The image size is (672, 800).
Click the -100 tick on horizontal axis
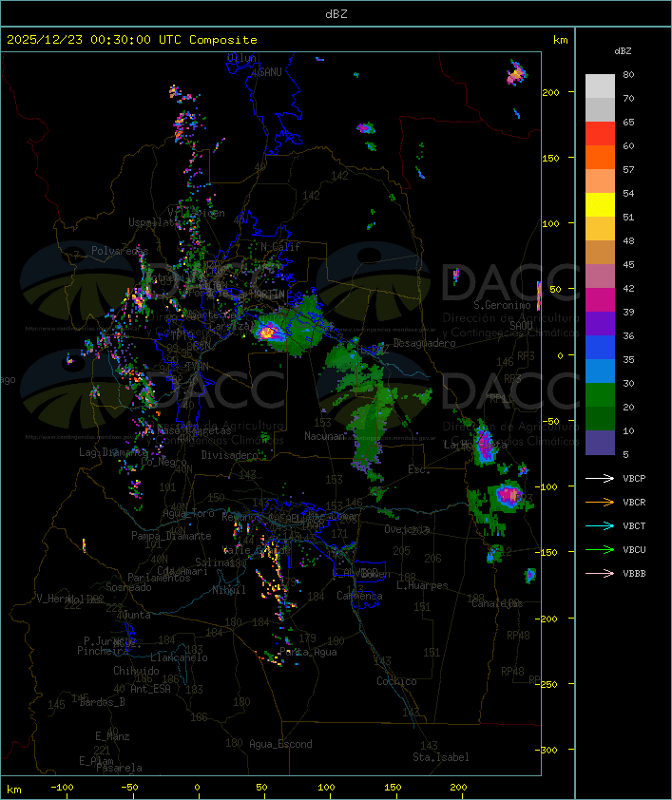62,788
